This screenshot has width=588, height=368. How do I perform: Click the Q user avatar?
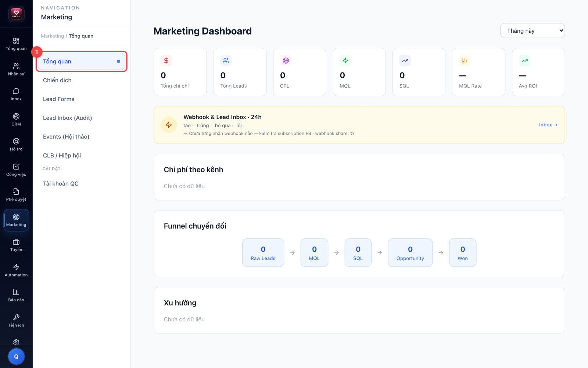[x=16, y=356]
